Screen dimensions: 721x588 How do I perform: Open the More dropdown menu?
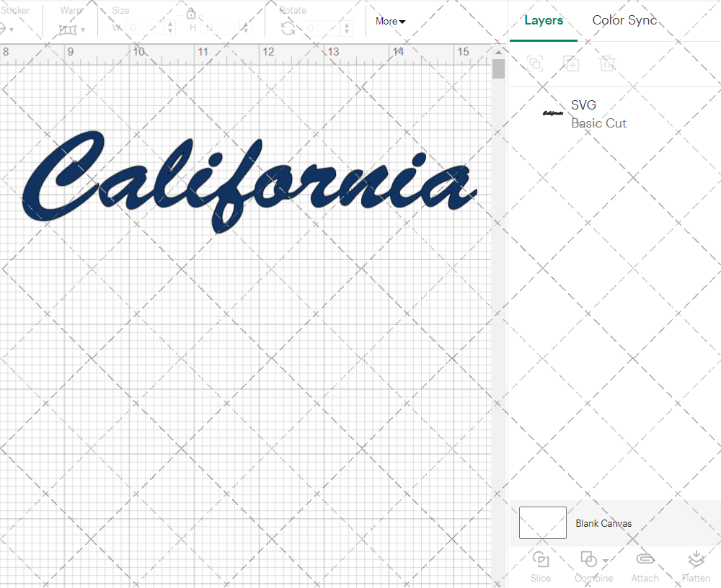tap(389, 21)
